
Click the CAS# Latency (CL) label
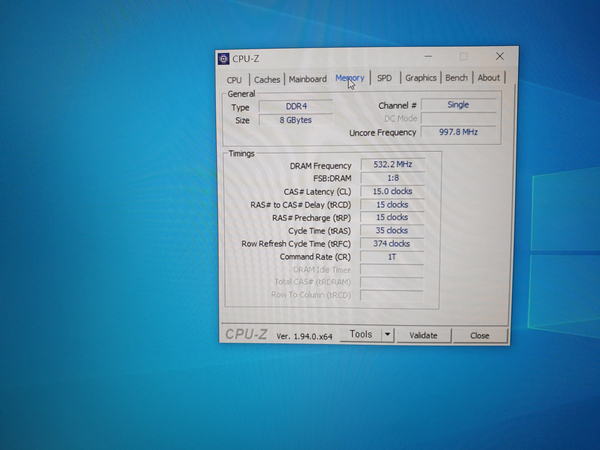(317, 192)
